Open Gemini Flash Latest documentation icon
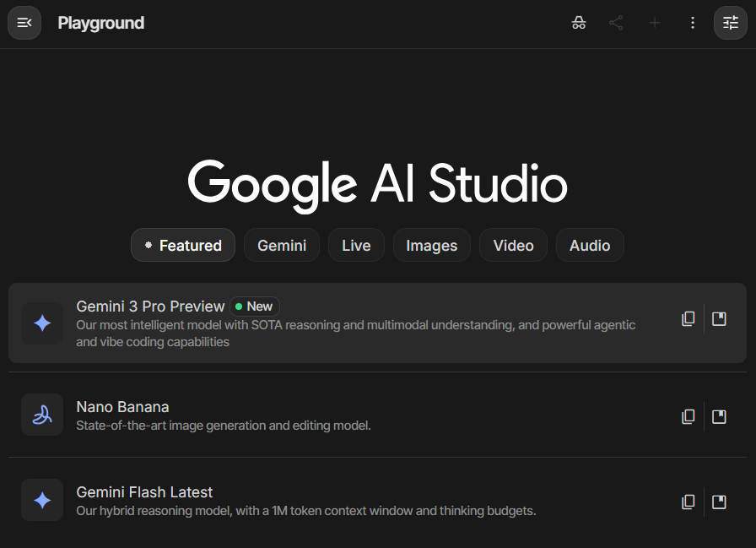Viewport: 756px width, 548px height. coord(719,502)
